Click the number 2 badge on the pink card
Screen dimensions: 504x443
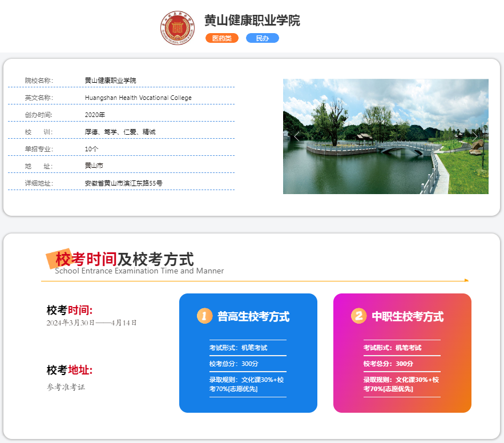[x=358, y=316]
